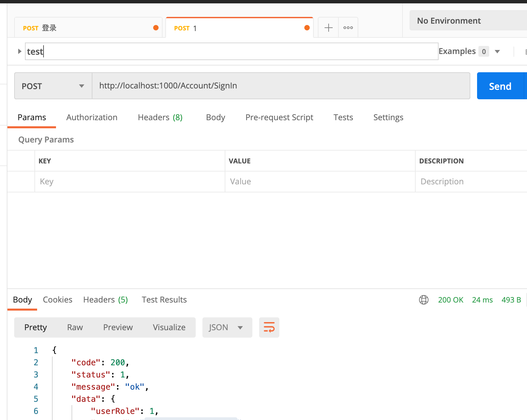Select the POST 1 request tab

tap(240, 28)
